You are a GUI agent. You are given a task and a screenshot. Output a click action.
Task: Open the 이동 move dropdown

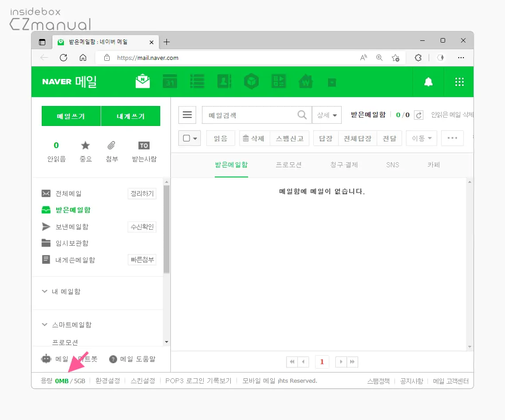pyautogui.click(x=421, y=138)
